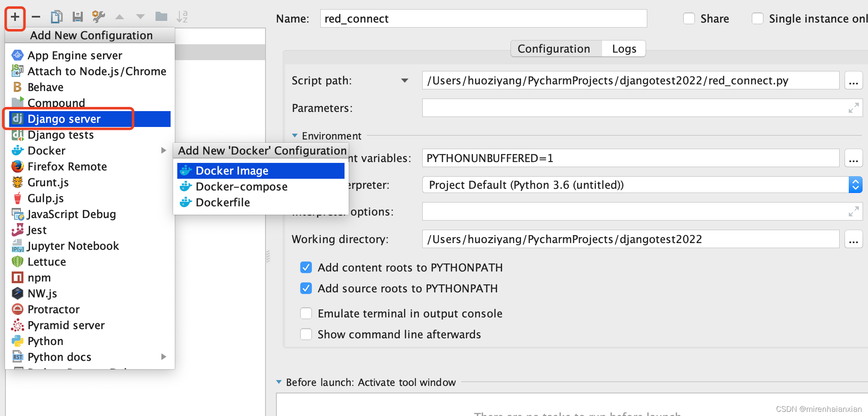868x416 pixels.
Task: Move configuration down with the down arrow
Action: pos(140,17)
